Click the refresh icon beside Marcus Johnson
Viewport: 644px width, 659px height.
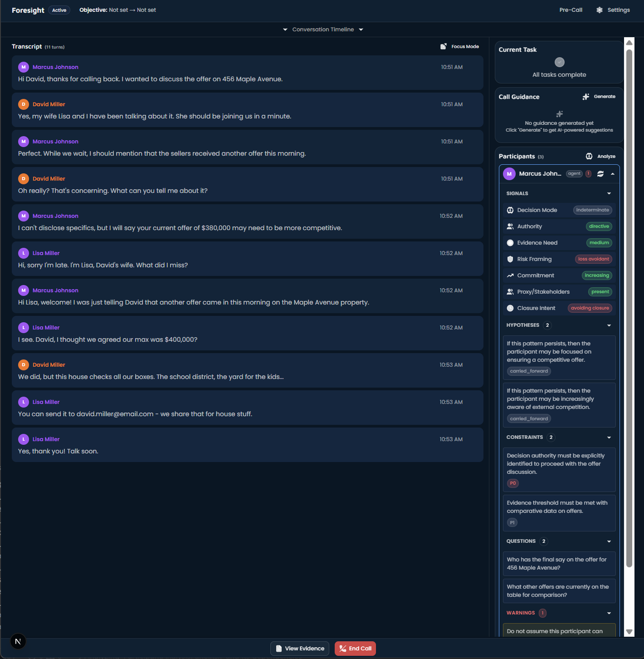(600, 174)
